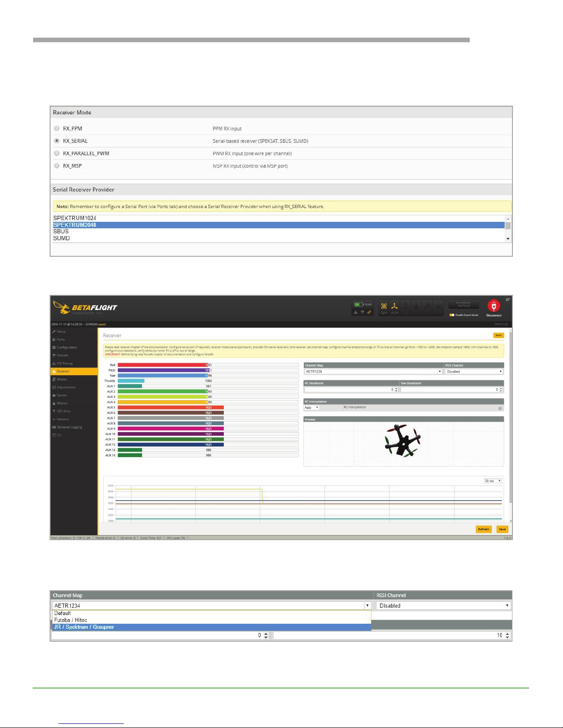Open RC Interpolation Auto dropdown
Screen dimensions: 563x728
coord(311,407)
